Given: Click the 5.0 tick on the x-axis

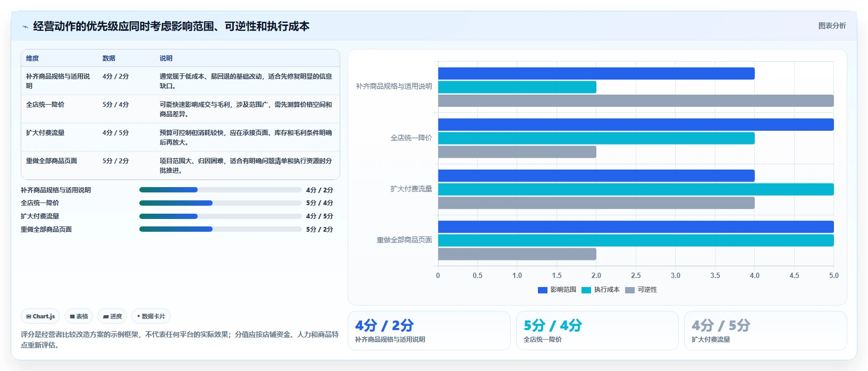Looking at the screenshot, I should (x=833, y=275).
